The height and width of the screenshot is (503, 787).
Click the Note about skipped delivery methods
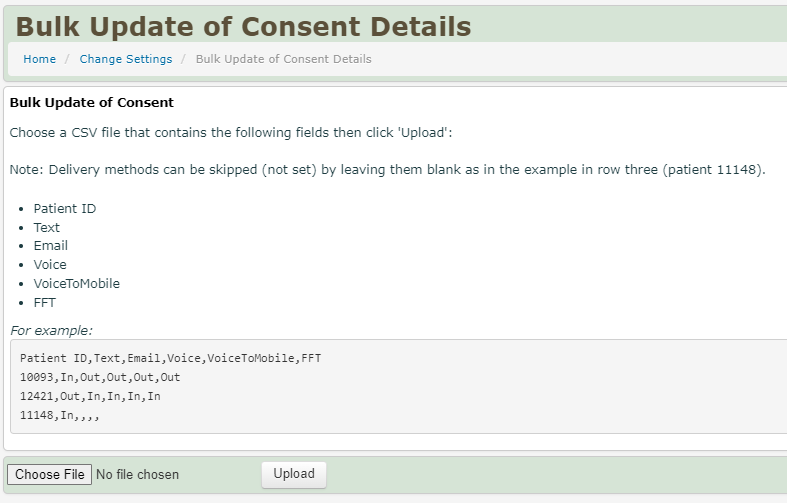click(x=387, y=170)
